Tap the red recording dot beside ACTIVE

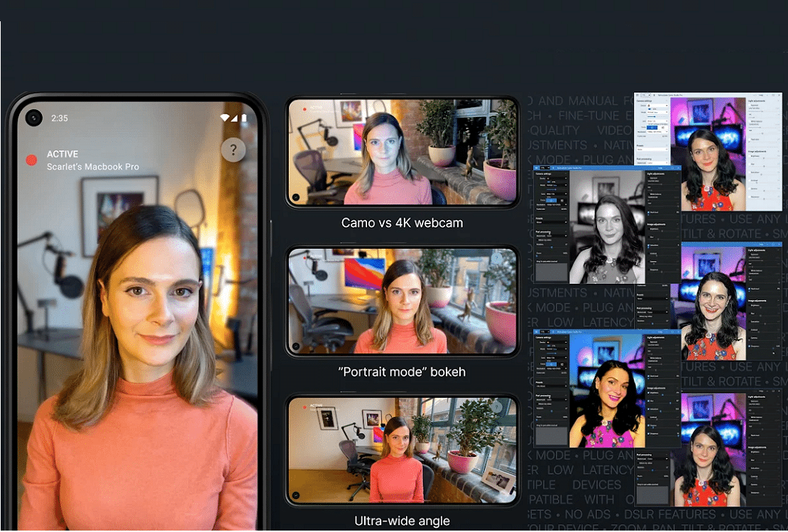pos(31,160)
